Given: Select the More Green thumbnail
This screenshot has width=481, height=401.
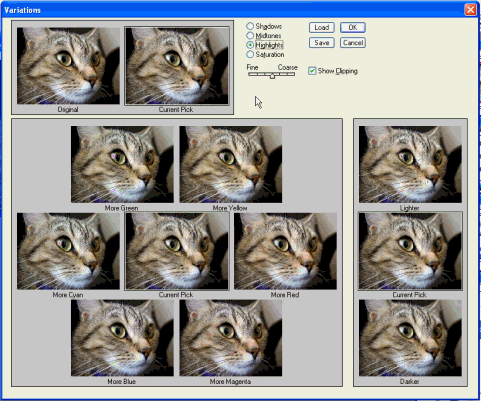Looking at the screenshot, I should [x=122, y=164].
